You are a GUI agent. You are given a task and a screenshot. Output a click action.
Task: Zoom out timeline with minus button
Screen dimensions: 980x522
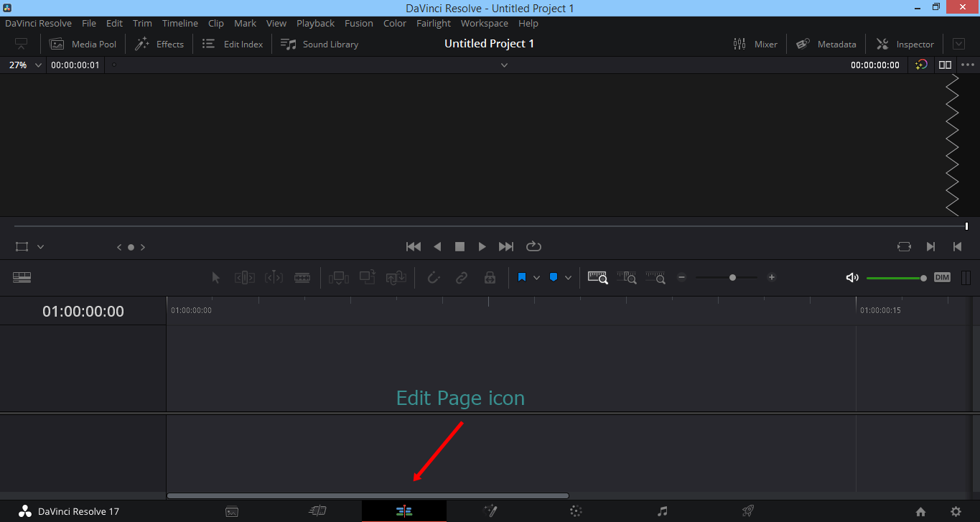(x=682, y=277)
